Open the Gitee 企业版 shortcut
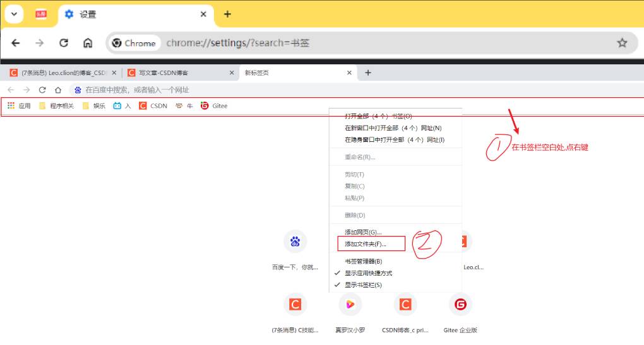 pyautogui.click(x=460, y=313)
